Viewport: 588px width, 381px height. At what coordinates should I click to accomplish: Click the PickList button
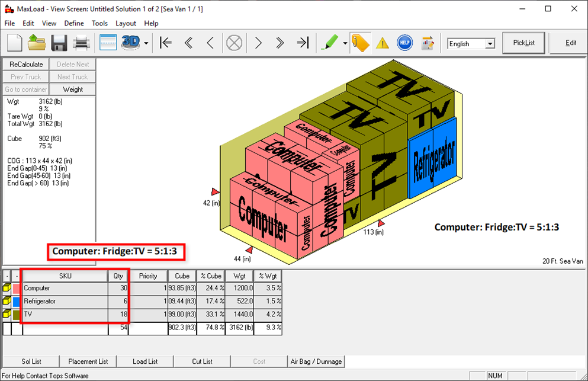click(x=523, y=43)
